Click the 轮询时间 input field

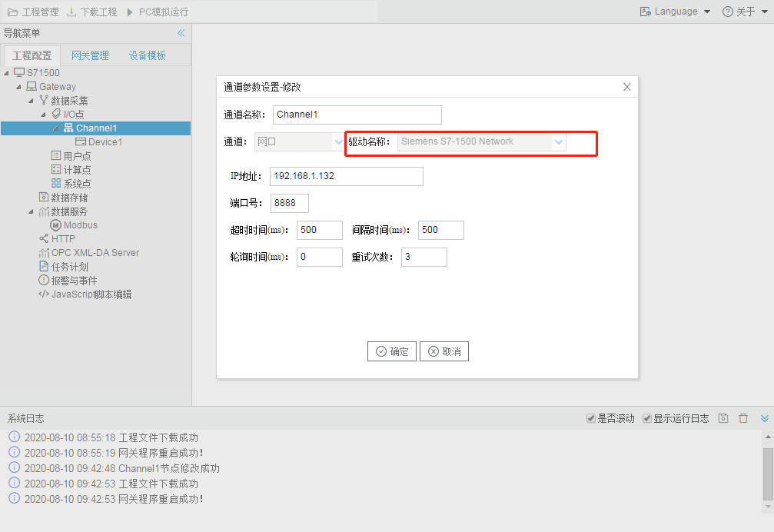click(x=320, y=257)
